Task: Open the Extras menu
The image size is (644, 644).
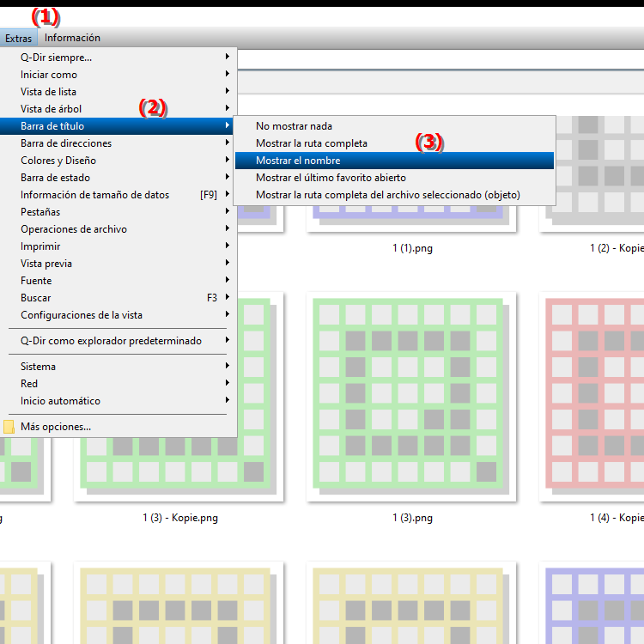Action: [x=18, y=38]
